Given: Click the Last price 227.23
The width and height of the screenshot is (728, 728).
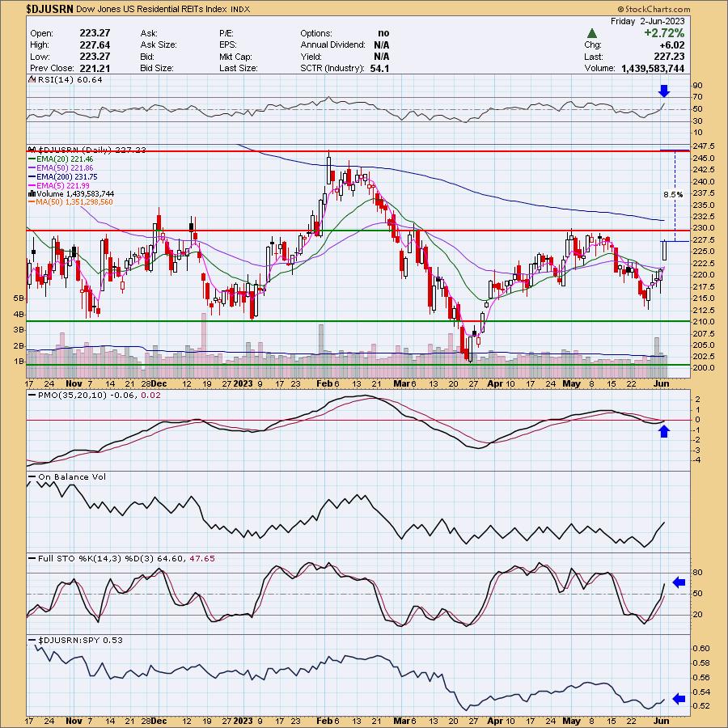Looking at the screenshot, I should pos(669,57).
